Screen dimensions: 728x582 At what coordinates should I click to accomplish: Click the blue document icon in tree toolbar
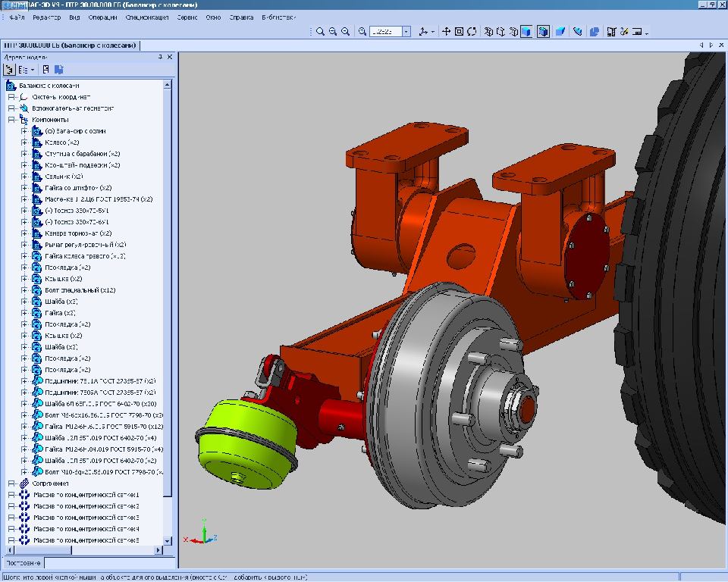click(x=58, y=70)
